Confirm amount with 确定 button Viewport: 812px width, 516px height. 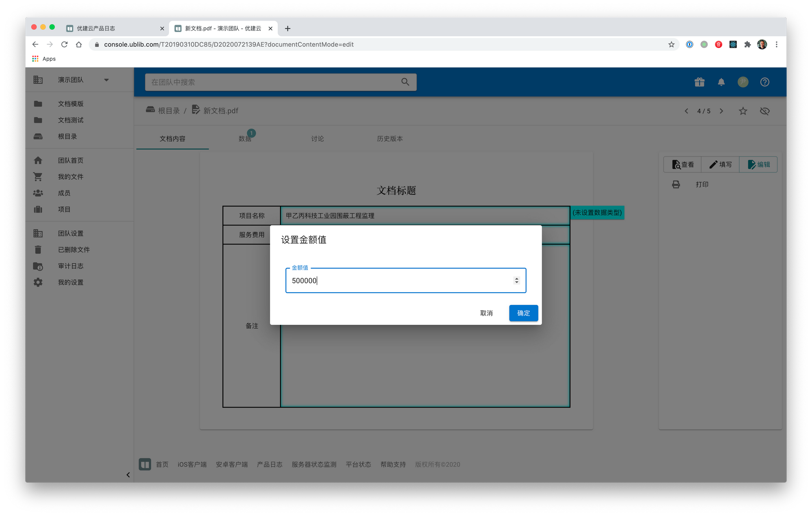(x=523, y=313)
